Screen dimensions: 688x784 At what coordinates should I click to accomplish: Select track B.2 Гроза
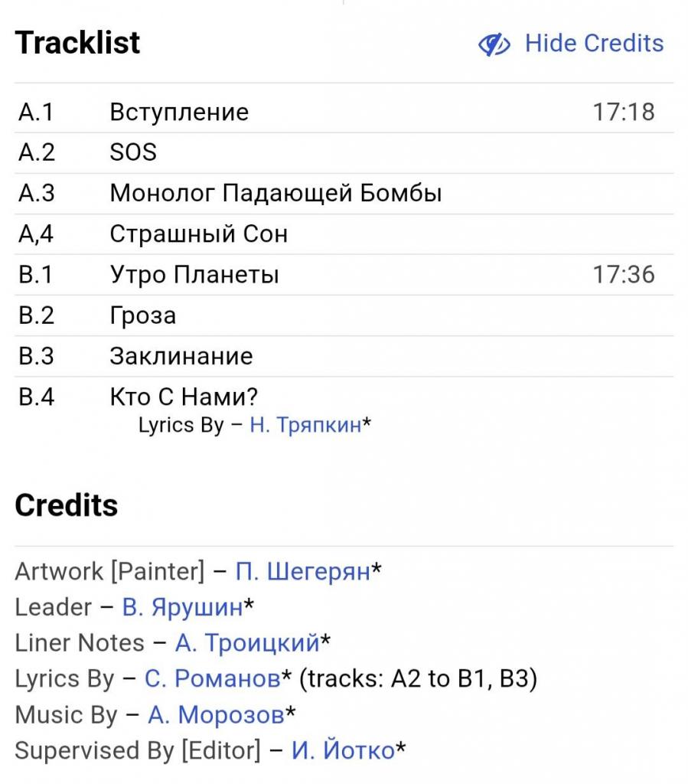pyautogui.click(x=143, y=315)
